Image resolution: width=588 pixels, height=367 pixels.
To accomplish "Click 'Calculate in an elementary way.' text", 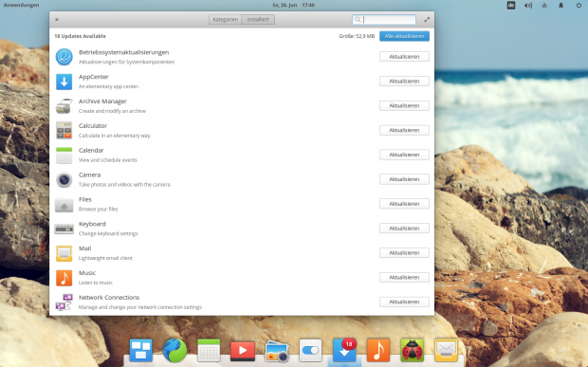I will click(115, 136).
